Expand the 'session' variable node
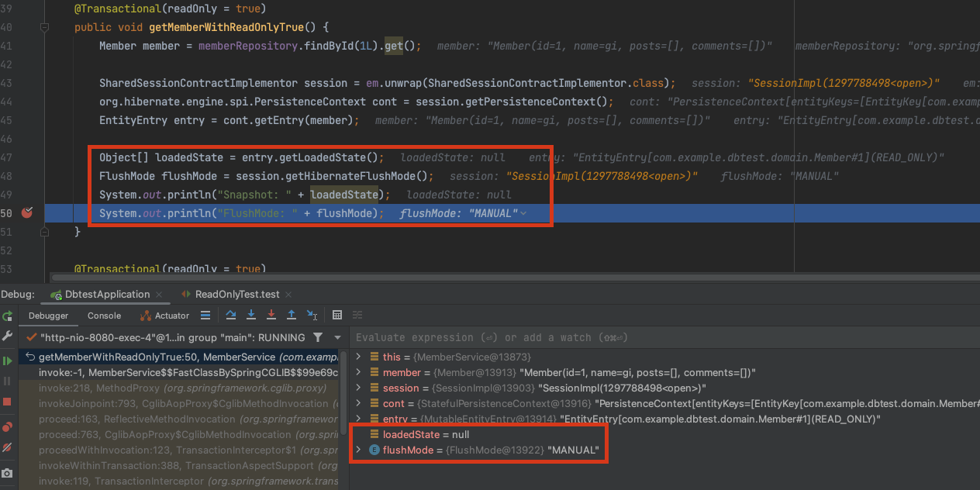Viewport: 980px width, 490px height. (358, 388)
